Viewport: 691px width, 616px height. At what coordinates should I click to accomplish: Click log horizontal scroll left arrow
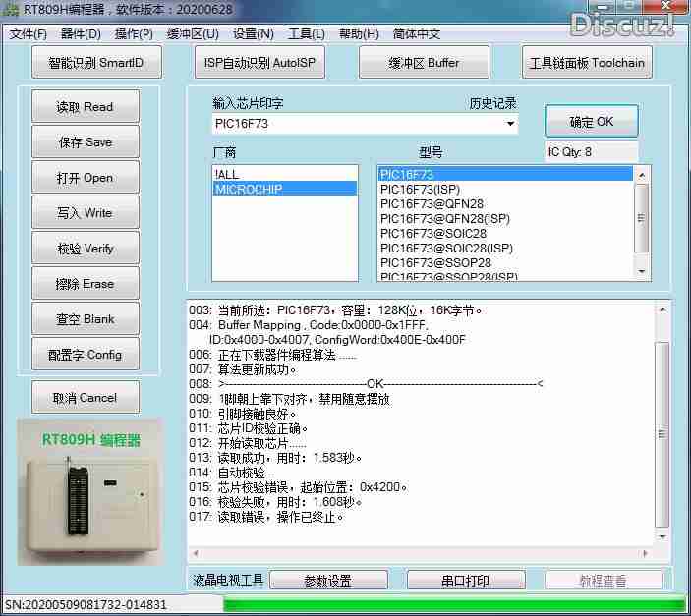(196, 553)
